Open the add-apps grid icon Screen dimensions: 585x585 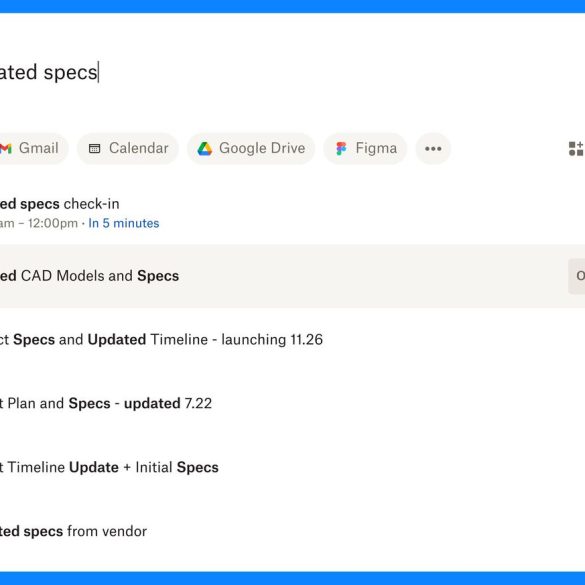point(576,148)
